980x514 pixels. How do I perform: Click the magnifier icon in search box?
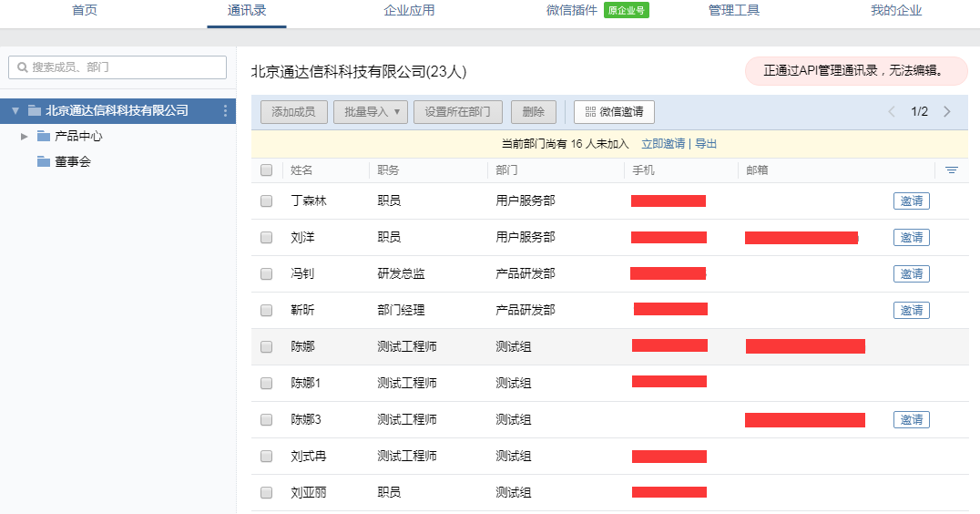tap(23, 67)
